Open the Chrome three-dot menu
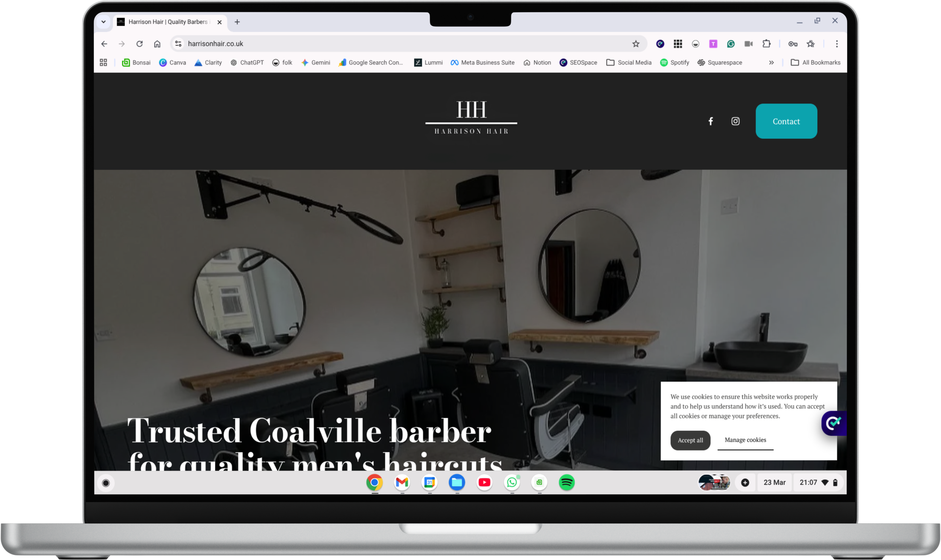Screen dimensions: 941x560 [x=836, y=44]
